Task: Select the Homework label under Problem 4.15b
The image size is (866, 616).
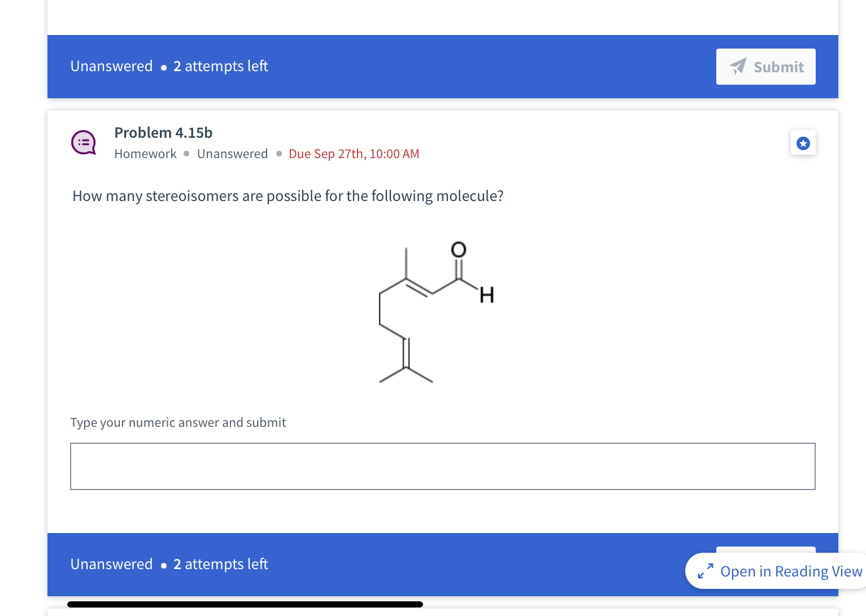Action: pyautogui.click(x=145, y=154)
